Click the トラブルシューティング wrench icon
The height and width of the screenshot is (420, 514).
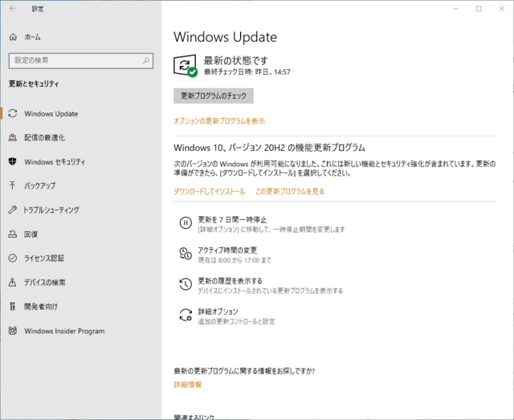13,210
